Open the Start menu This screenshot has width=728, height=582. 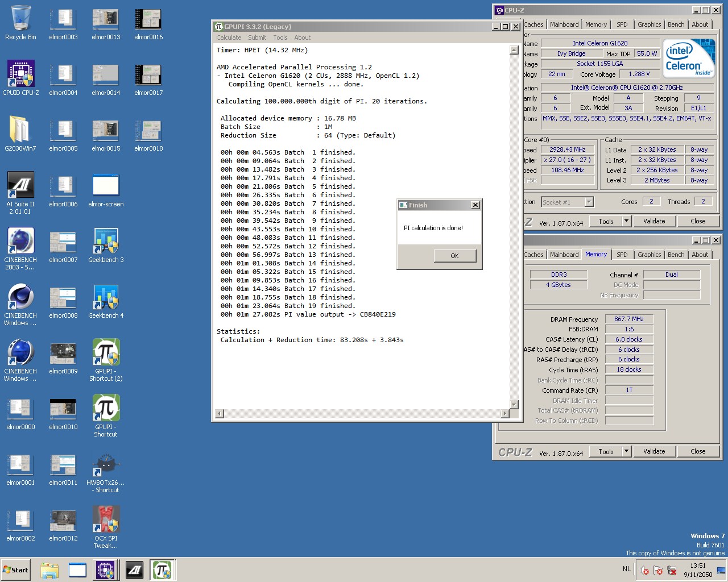pyautogui.click(x=16, y=570)
